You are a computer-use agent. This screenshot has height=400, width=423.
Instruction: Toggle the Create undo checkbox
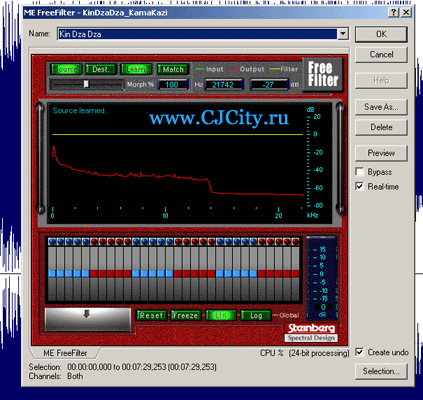360,352
